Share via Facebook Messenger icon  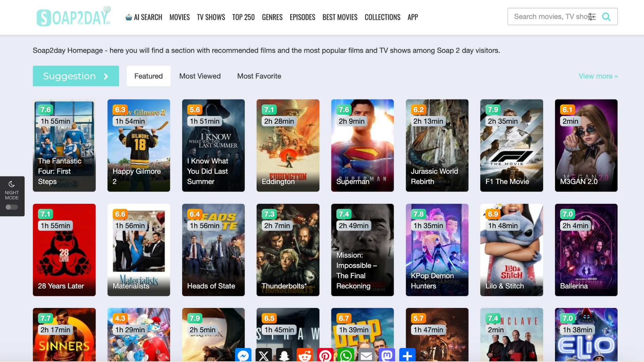pyautogui.click(x=243, y=355)
